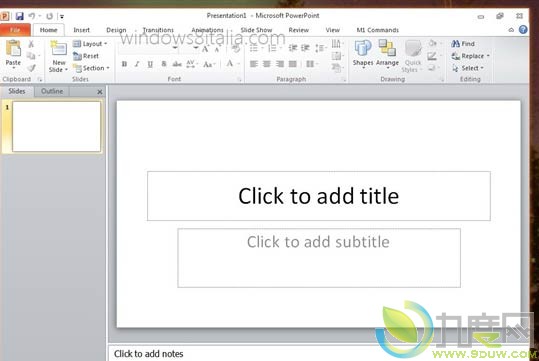Open the Customize Quick Access Toolbar arrow

tap(62, 17)
